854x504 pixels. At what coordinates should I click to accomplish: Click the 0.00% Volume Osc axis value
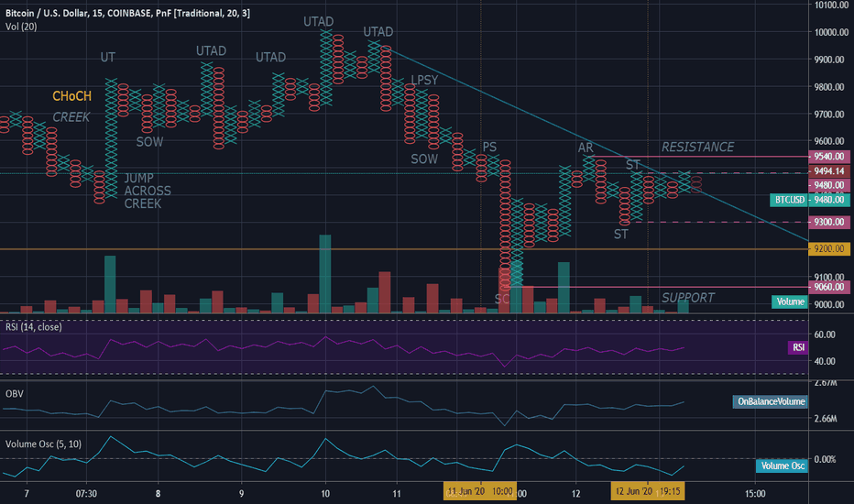pyautogui.click(x=825, y=459)
